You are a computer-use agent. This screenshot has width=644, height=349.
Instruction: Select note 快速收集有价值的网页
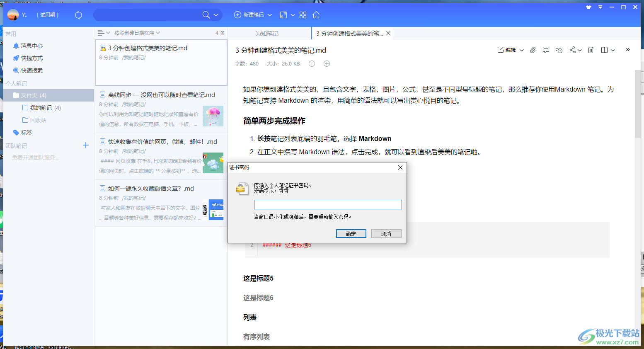[x=161, y=156]
